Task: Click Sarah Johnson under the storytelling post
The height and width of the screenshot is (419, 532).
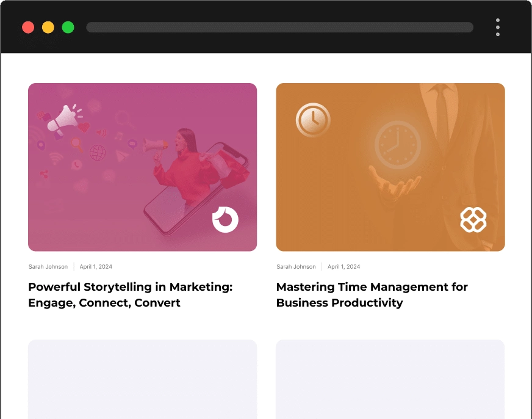Action: click(x=48, y=266)
